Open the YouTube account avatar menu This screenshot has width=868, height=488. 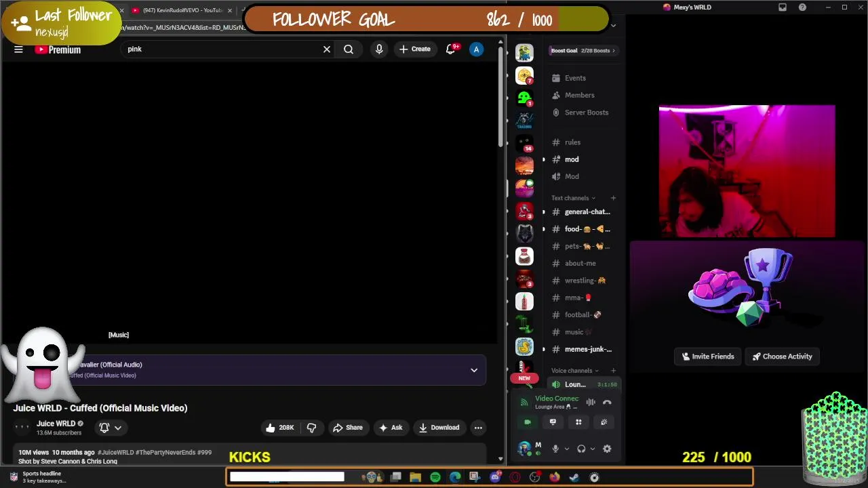pos(476,49)
